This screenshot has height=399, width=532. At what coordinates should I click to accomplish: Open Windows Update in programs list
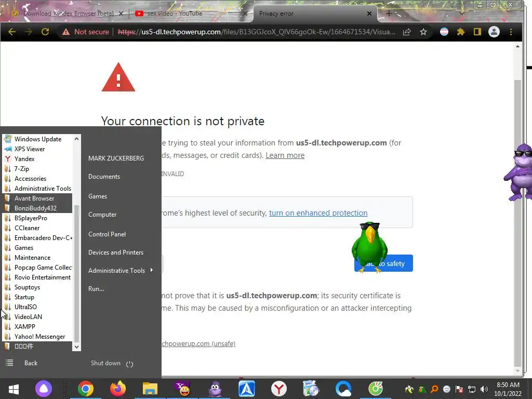pyautogui.click(x=37, y=139)
